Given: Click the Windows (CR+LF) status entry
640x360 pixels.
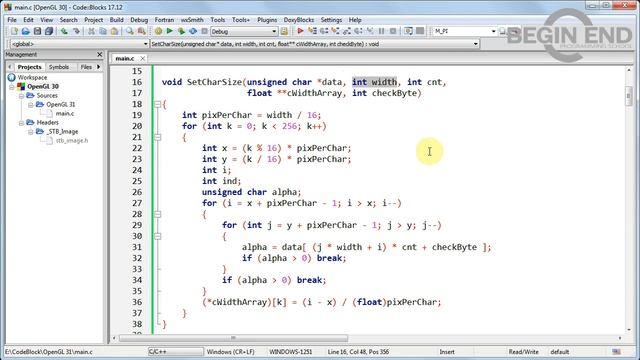Looking at the screenshot, I should 231,352.
